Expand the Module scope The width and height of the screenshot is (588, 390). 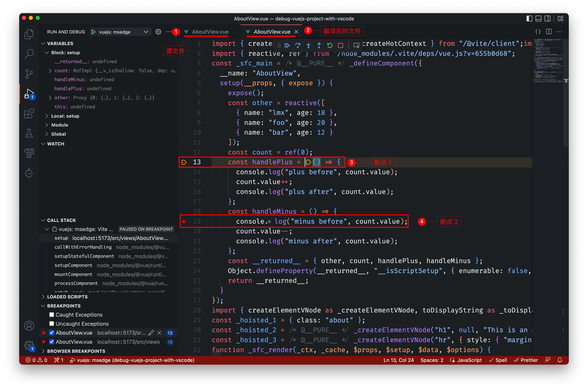point(47,125)
